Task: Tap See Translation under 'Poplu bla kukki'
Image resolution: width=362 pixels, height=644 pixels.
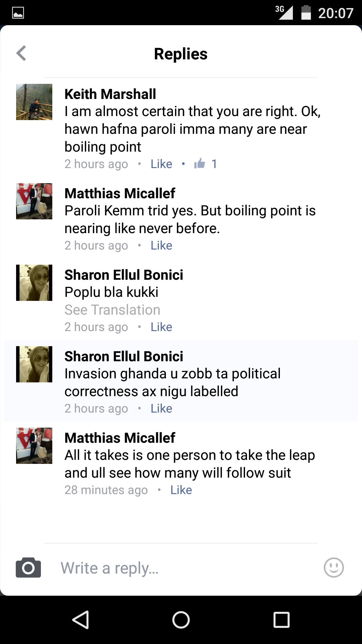Action: [112, 310]
